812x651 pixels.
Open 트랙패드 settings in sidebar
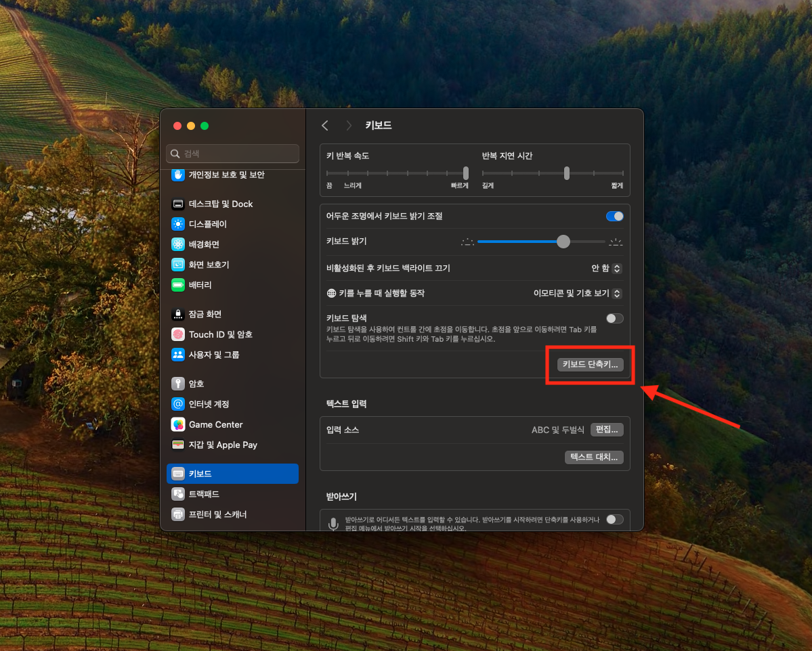(x=232, y=494)
